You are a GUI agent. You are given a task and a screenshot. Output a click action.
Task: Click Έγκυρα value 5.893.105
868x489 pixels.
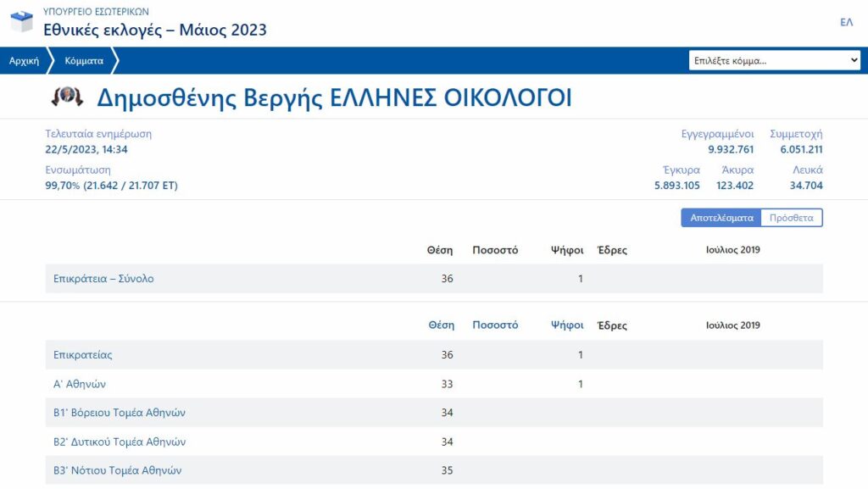(x=677, y=186)
